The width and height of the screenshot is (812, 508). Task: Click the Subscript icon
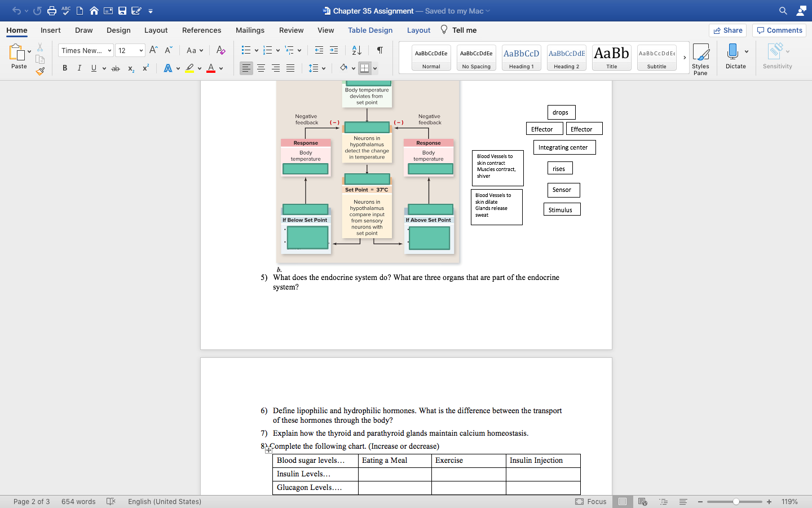130,68
